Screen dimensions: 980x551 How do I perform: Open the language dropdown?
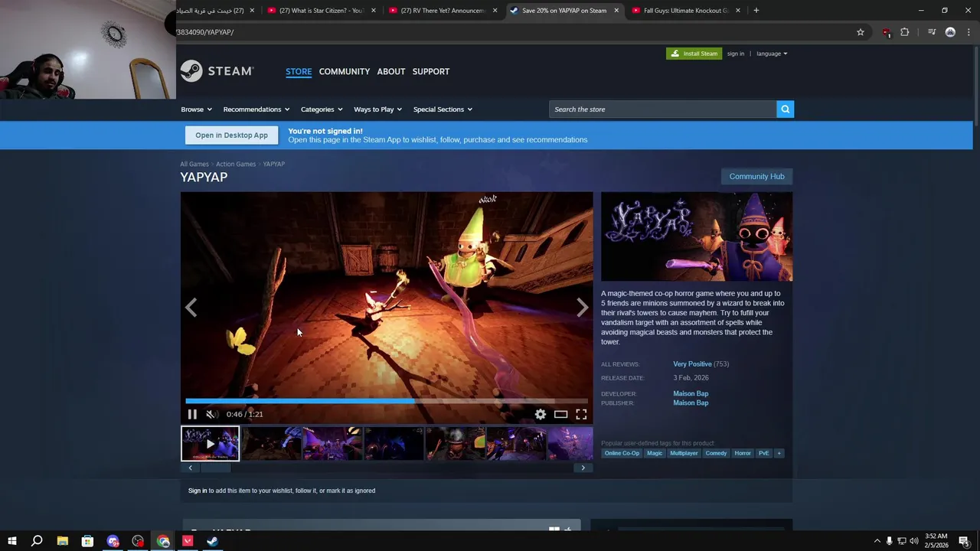772,54
